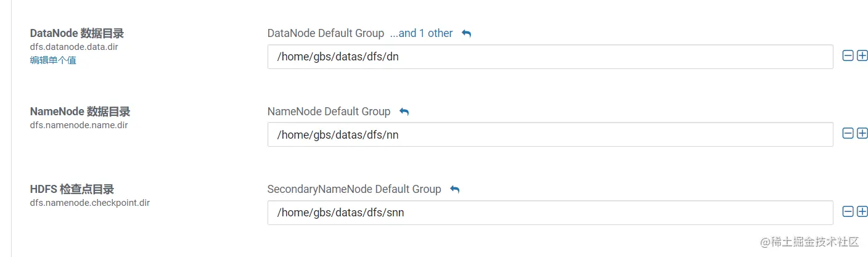Viewport: 868px width, 257px height.
Task: Revert SecondaryNameNode Default Group value to default
Action: pos(455,189)
